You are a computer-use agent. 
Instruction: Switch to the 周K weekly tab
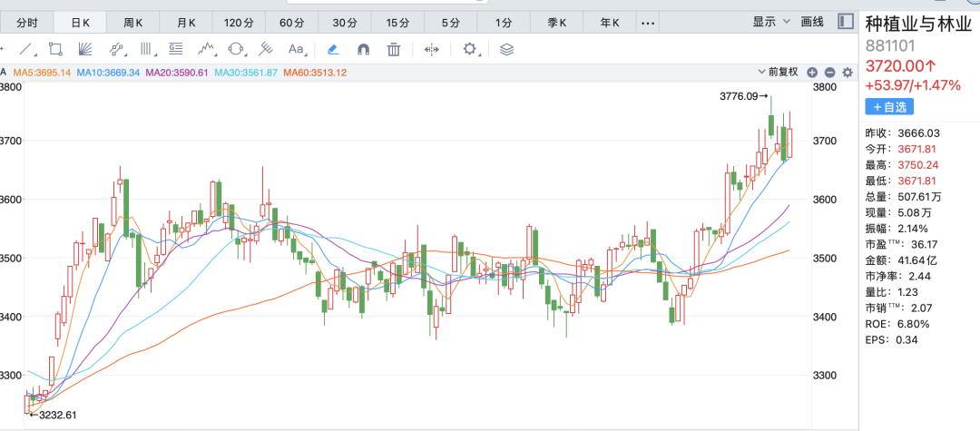coord(133,23)
